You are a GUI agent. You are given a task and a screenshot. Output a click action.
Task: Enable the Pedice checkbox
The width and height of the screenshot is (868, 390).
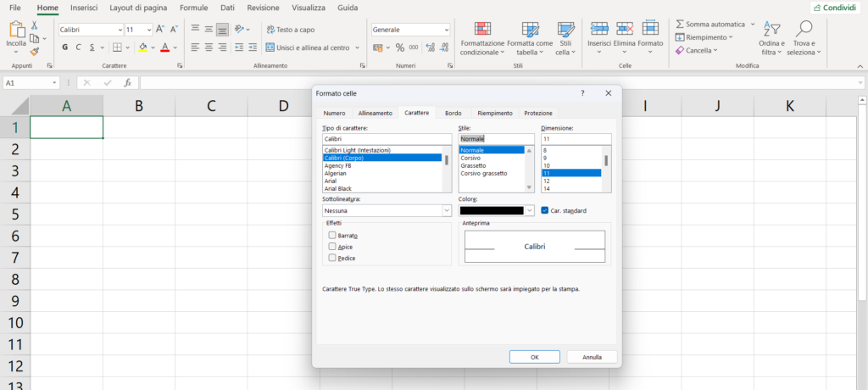pyautogui.click(x=332, y=258)
